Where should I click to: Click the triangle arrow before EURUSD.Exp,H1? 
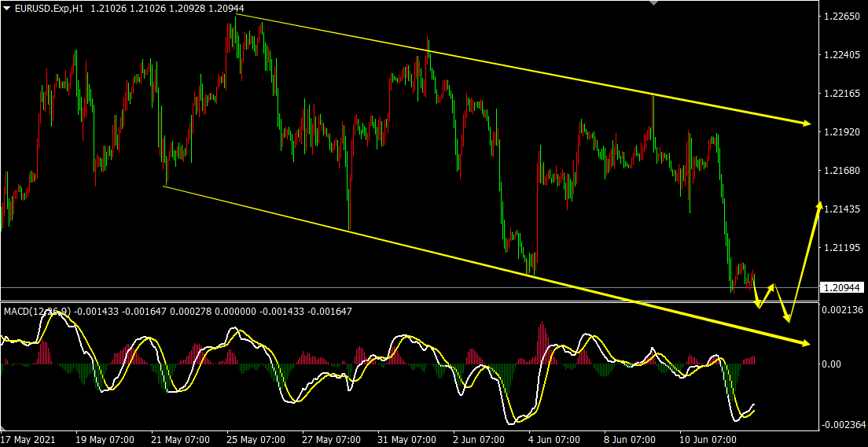click(6, 8)
